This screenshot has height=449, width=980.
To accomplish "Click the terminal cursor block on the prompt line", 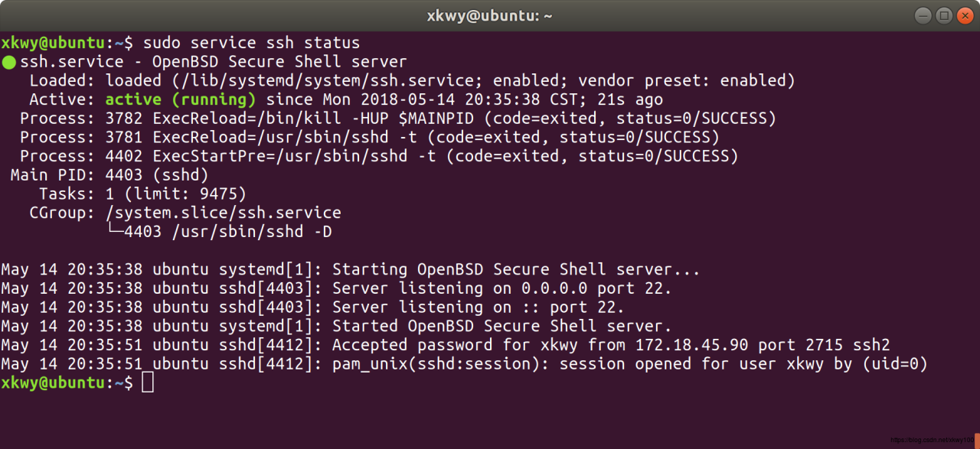I will coord(149,382).
